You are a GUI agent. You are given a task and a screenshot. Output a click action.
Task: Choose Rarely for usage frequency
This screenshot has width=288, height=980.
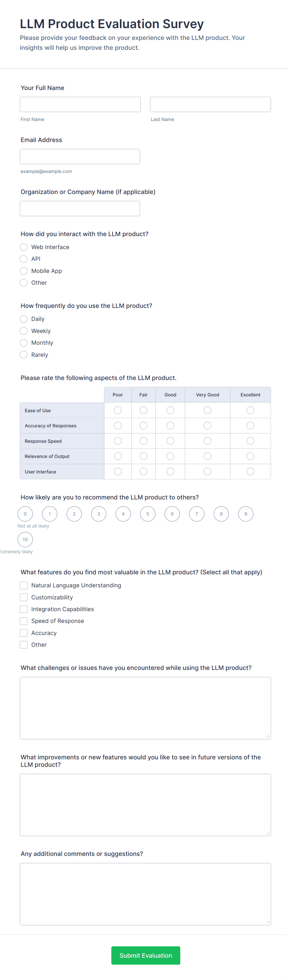(24, 355)
